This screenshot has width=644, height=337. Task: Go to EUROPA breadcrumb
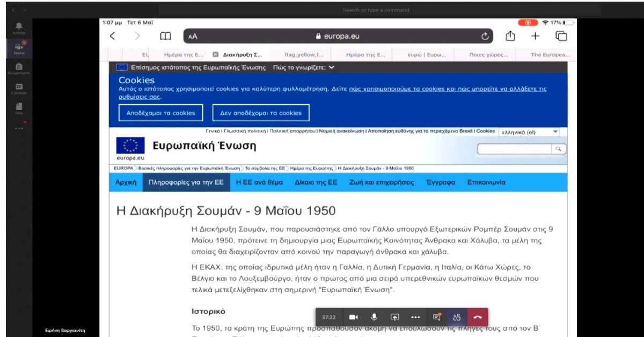pos(123,168)
